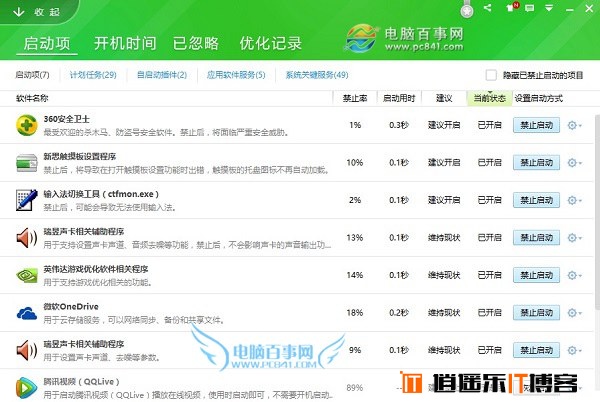Screen dimensions: 600x402
Task: Click the 新思触摸板设置程序 icon
Action: coord(27,162)
